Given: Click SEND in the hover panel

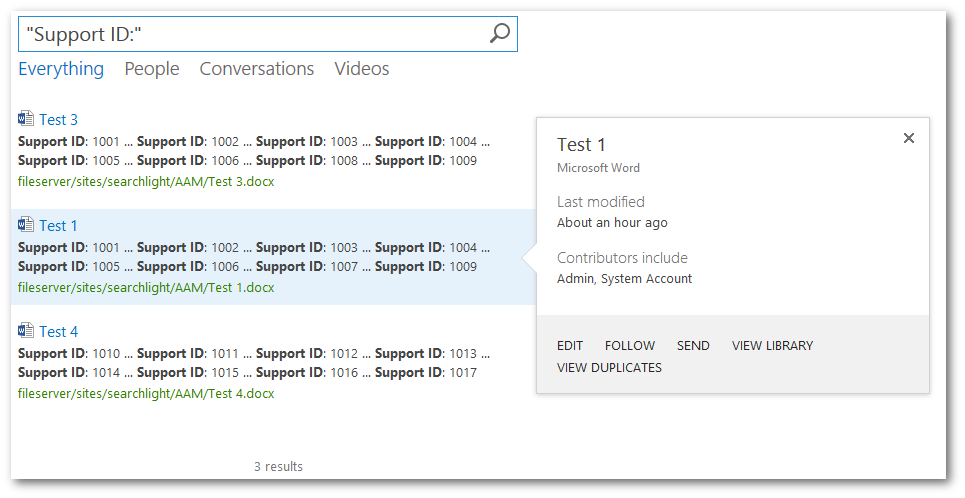Looking at the screenshot, I should pyautogui.click(x=693, y=346).
